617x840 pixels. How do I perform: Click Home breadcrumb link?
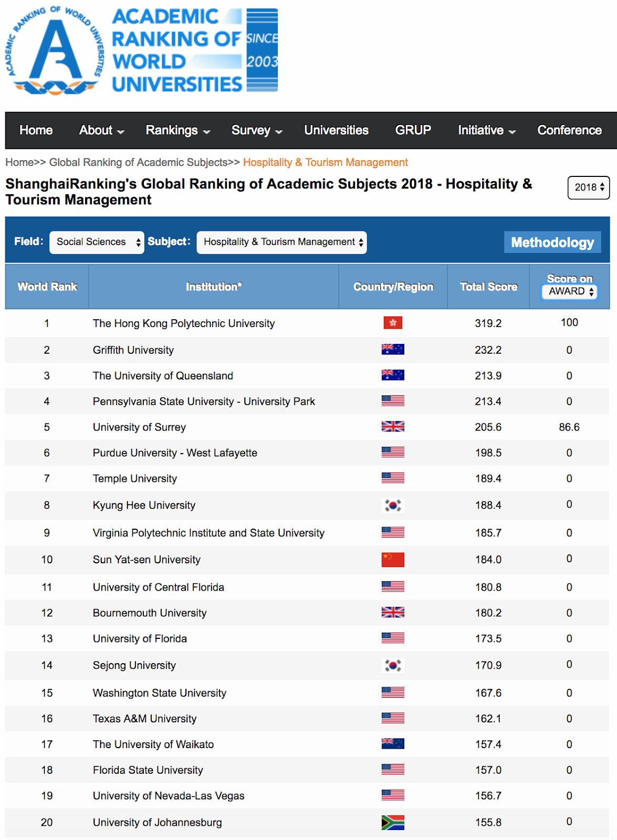point(19,163)
